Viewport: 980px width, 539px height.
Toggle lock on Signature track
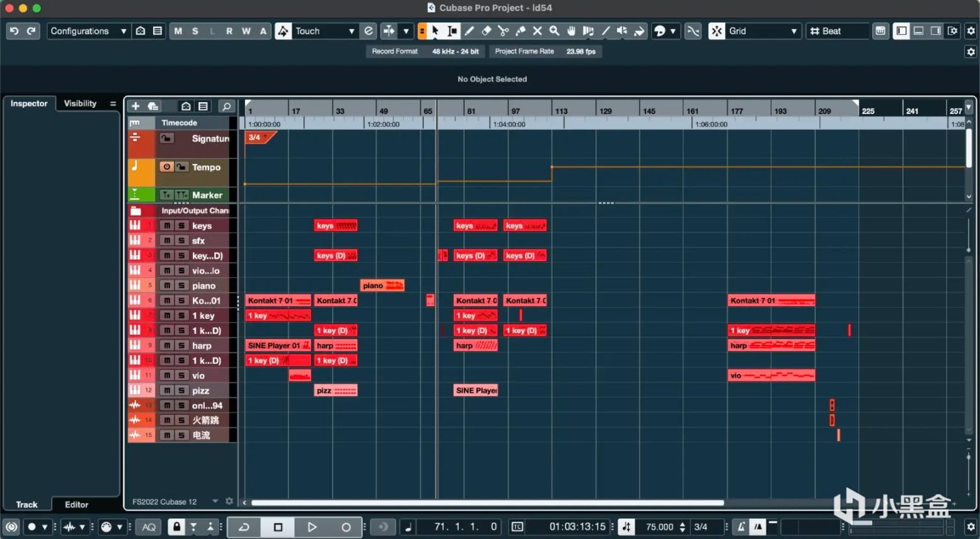(x=166, y=138)
